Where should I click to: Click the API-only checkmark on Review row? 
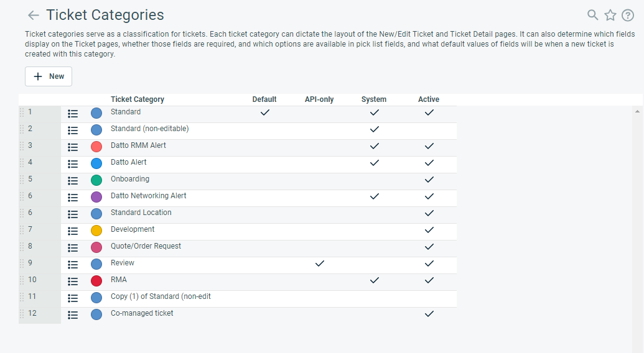320,264
